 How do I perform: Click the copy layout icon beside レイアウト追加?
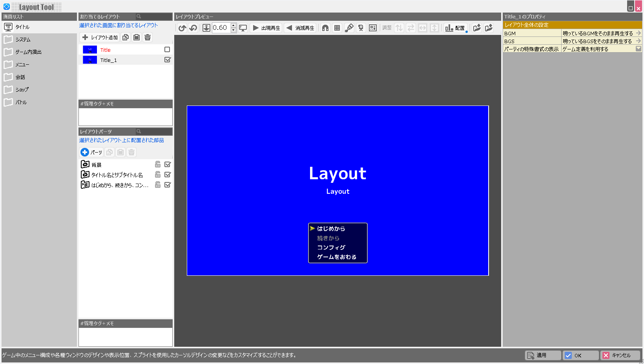click(126, 38)
